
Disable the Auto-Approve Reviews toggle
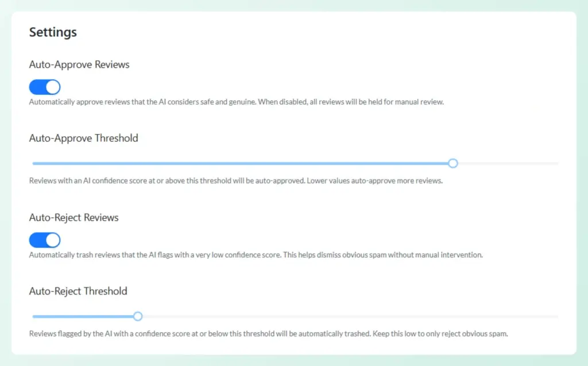click(44, 87)
